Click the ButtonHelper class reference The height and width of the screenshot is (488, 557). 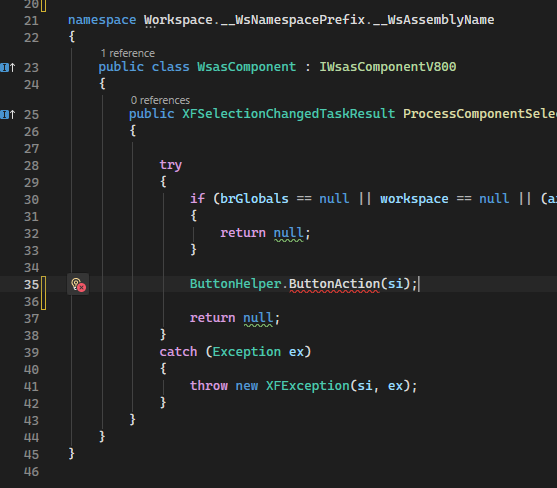coord(236,284)
